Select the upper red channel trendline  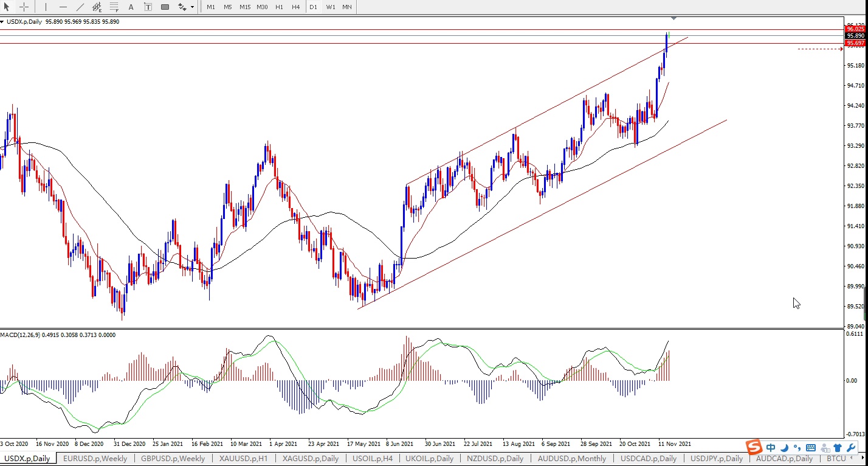click(x=547, y=110)
